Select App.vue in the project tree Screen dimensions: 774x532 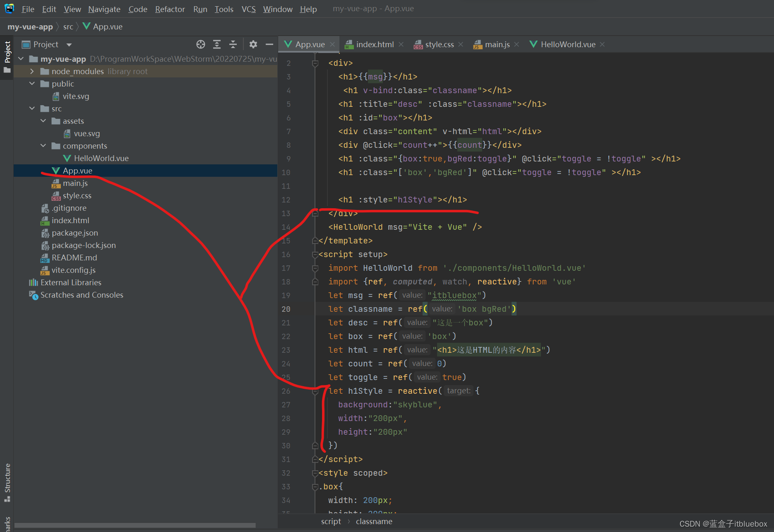click(x=77, y=171)
